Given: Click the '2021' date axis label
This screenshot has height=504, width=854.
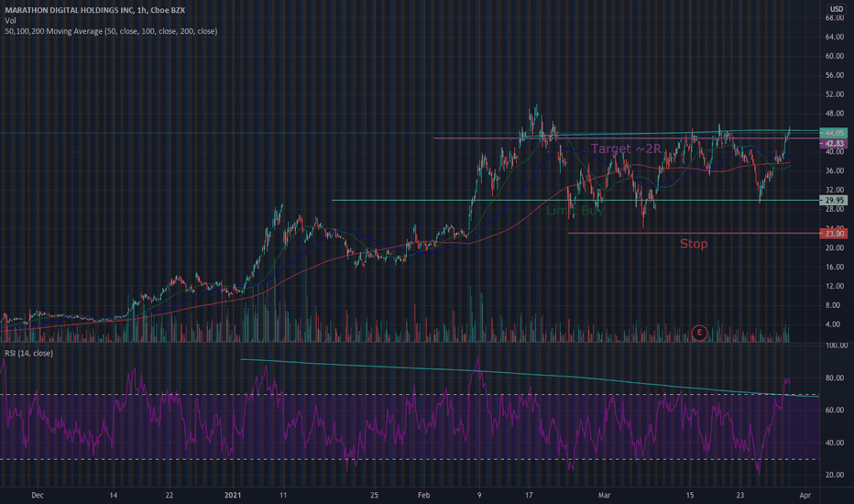Looking at the screenshot, I should click(233, 495).
